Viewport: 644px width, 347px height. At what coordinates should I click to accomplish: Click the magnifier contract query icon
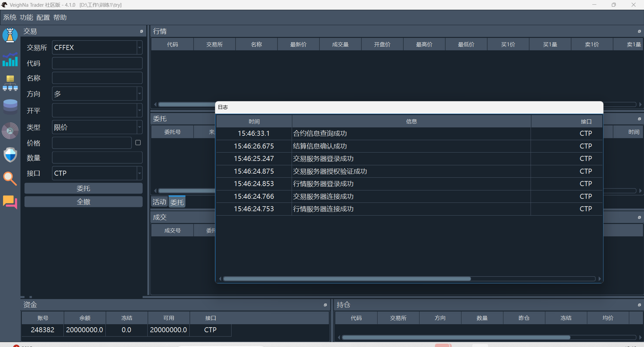tap(10, 178)
